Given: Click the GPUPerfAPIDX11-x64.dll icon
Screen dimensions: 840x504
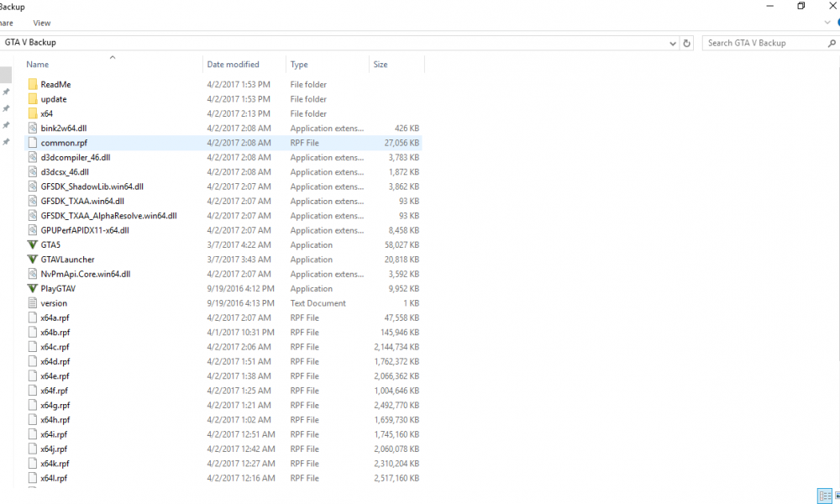Looking at the screenshot, I should click(33, 230).
